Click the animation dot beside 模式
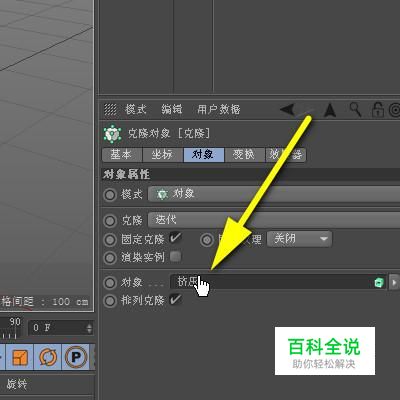The height and width of the screenshot is (400, 400). [110, 195]
